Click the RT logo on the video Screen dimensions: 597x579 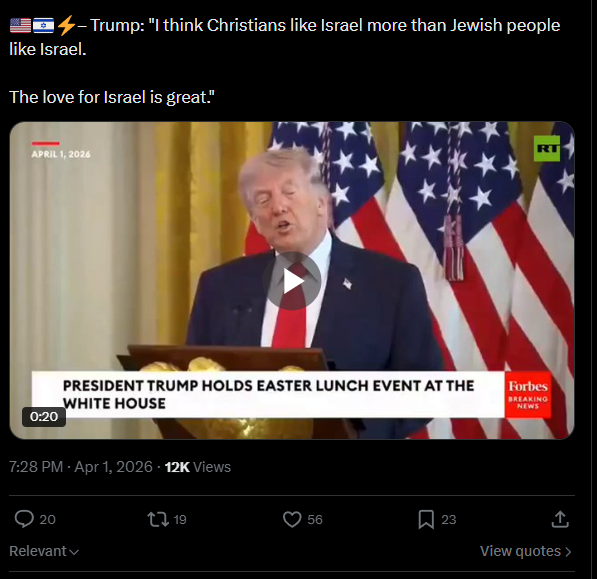pos(547,148)
